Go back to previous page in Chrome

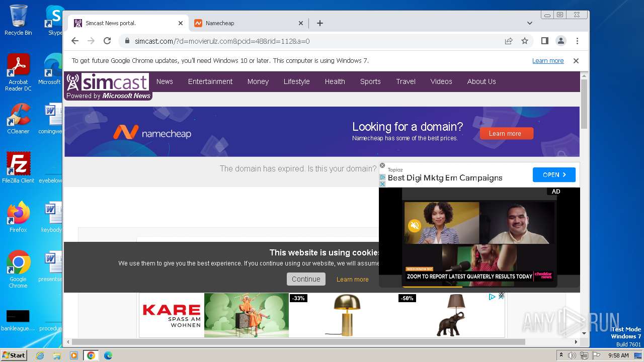tap(75, 41)
